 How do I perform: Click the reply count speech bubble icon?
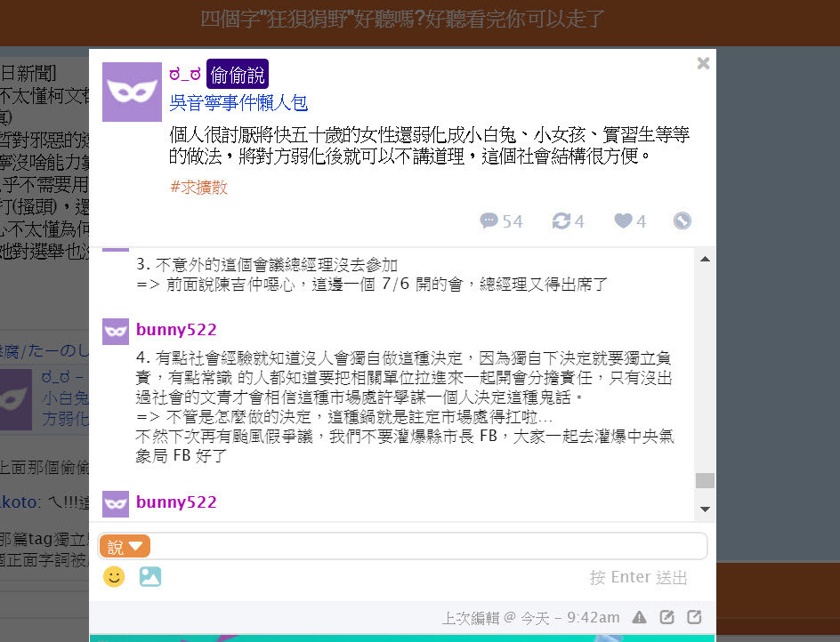click(x=489, y=221)
